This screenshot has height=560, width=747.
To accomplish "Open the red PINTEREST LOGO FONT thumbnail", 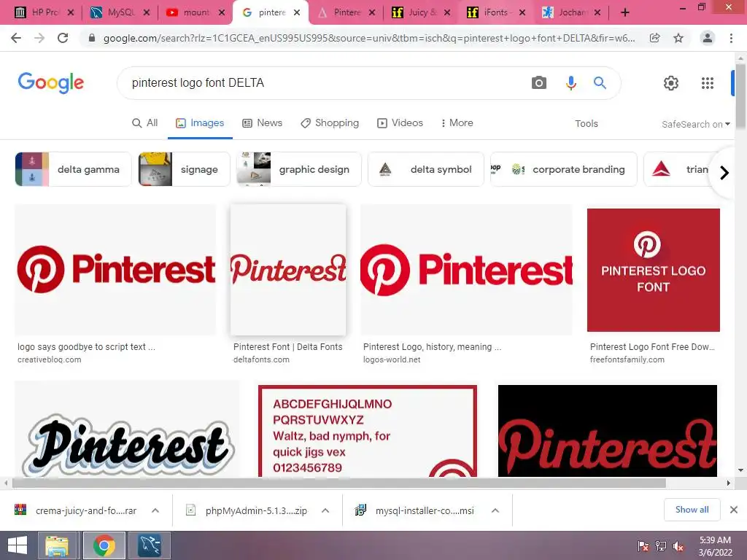I will (x=653, y=270).
